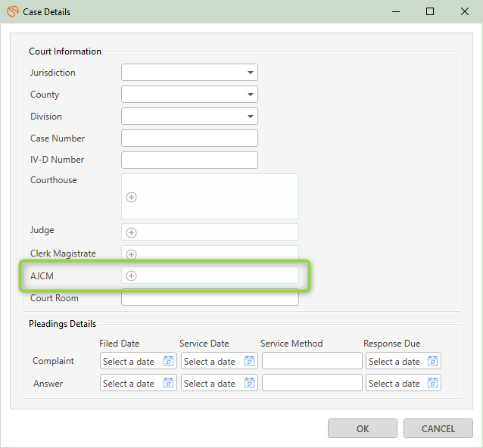483x448 pixels.
Task: Add a courthouse with the plus icon
Action: pyautogui.click(x=132, y=197)
